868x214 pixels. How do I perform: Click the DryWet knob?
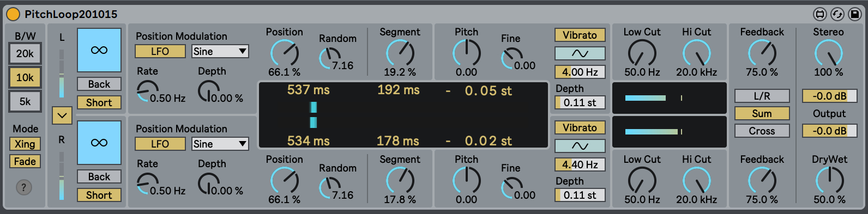coord(829,180)
